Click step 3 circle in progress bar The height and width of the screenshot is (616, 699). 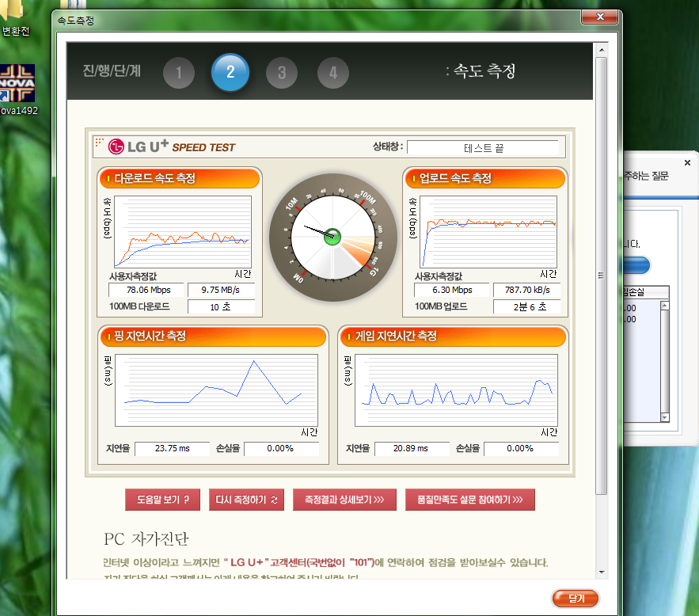tap(282, 74)
